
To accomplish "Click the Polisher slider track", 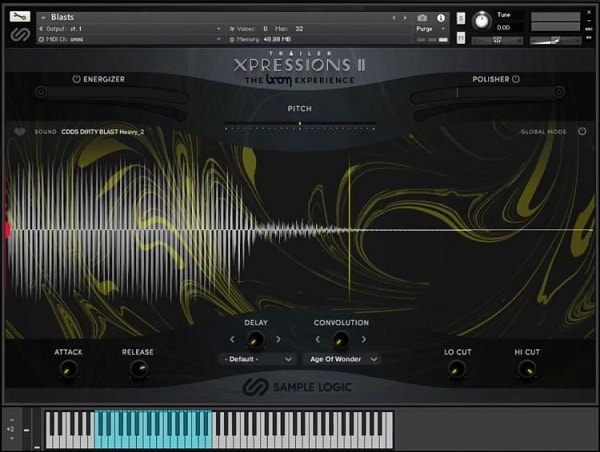I will point(488,92).
